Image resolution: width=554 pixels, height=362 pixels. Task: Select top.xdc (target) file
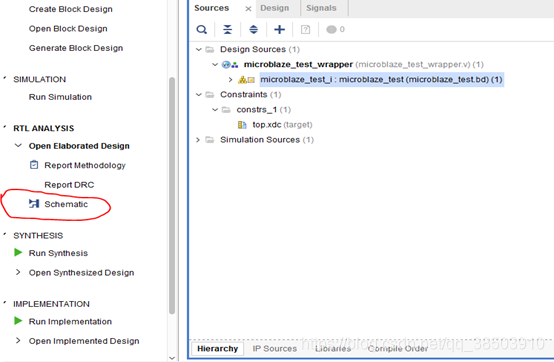282,125
